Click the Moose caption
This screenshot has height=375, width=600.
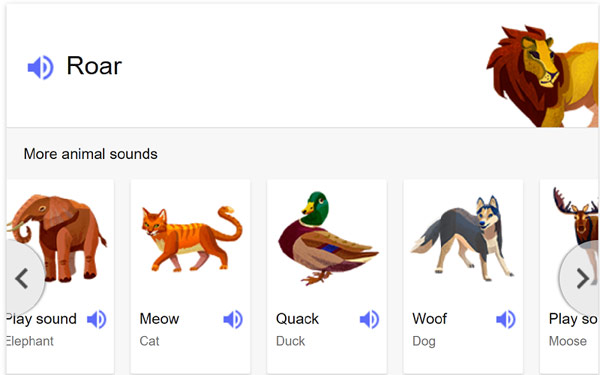pyautogui.click(x=567, y=341)
